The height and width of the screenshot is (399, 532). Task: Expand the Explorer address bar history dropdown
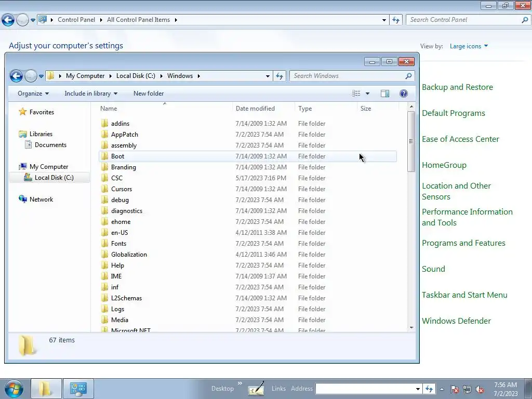point(268,76)
